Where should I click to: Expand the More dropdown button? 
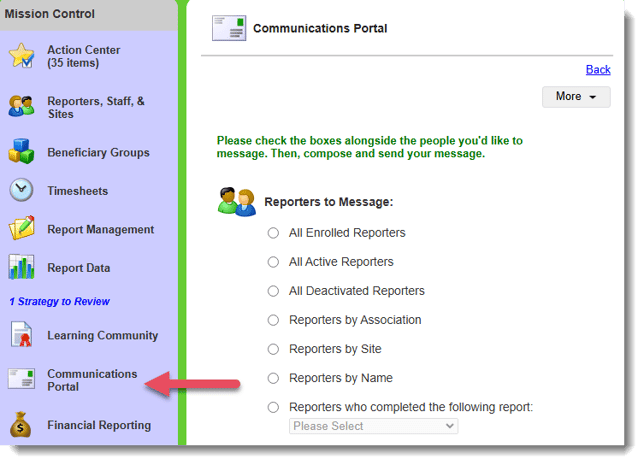[576, 96]
